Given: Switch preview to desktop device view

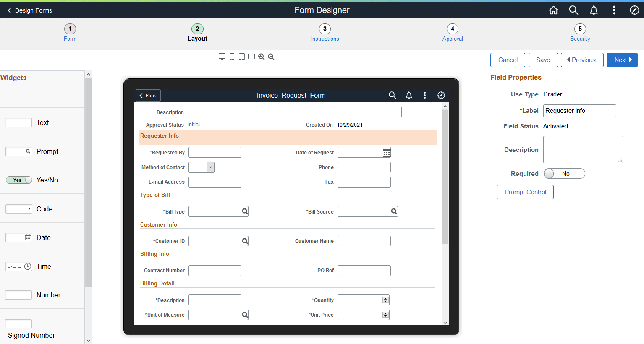Looking at the screenshot, I should click(x=222, y=57).
